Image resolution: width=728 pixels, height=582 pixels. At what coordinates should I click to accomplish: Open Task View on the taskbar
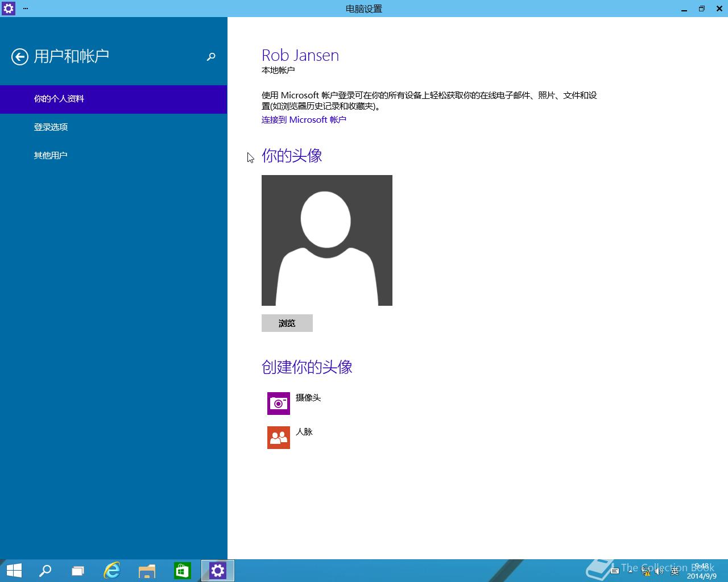click(x=78, y=571)
